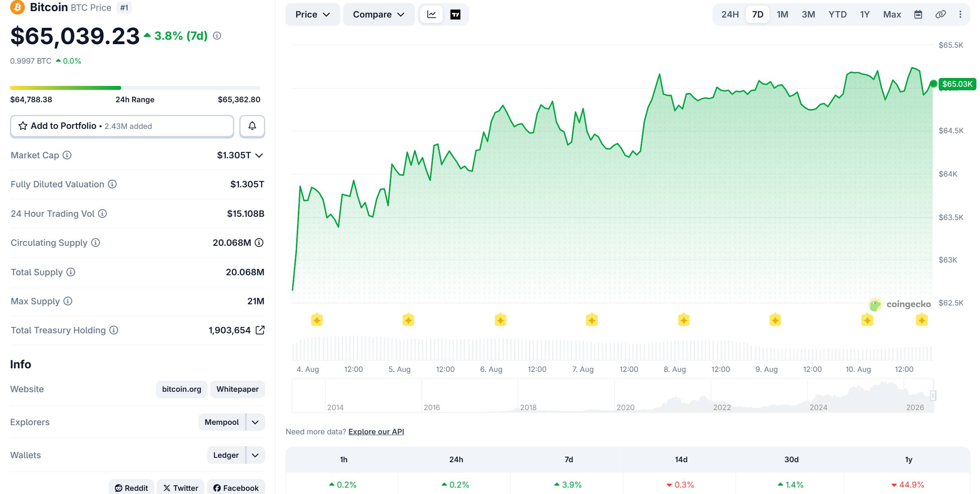Click the news marker under 6. Aug

[500, 320]
